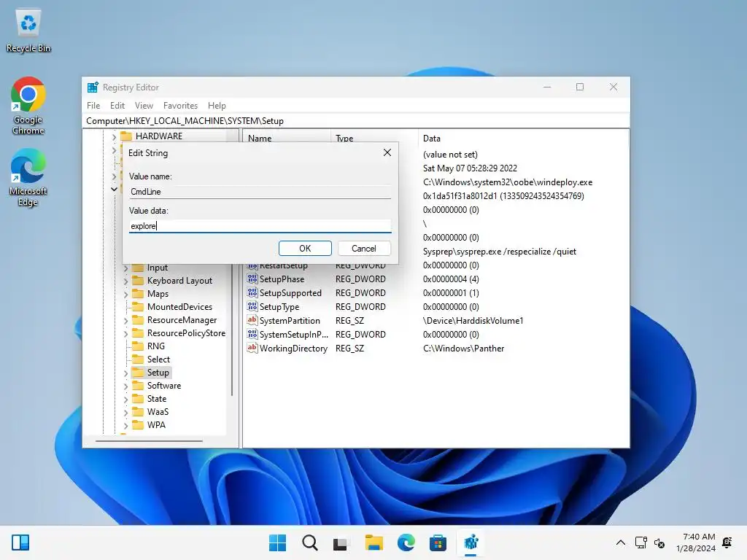Select the MountedDevices tree item
The height and width of the screenshot is (560, 747).
(x=179, y=307)
